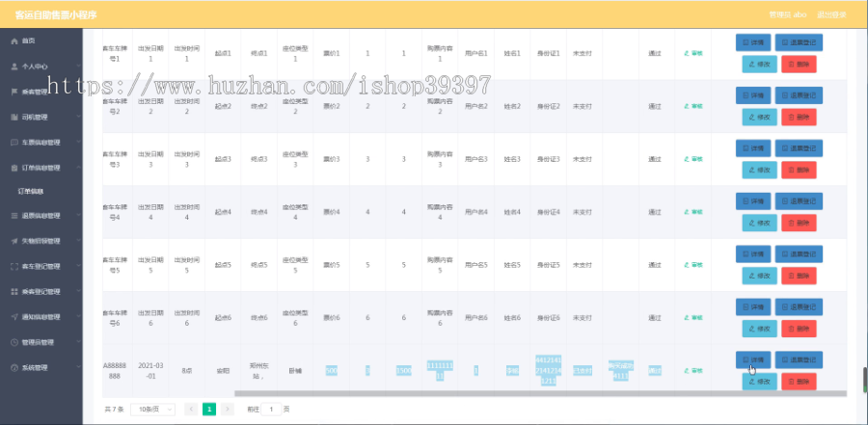The image size is (868, 425).
Task: Click 删除 for the 起点2 row
Action: tap(799, 118)
